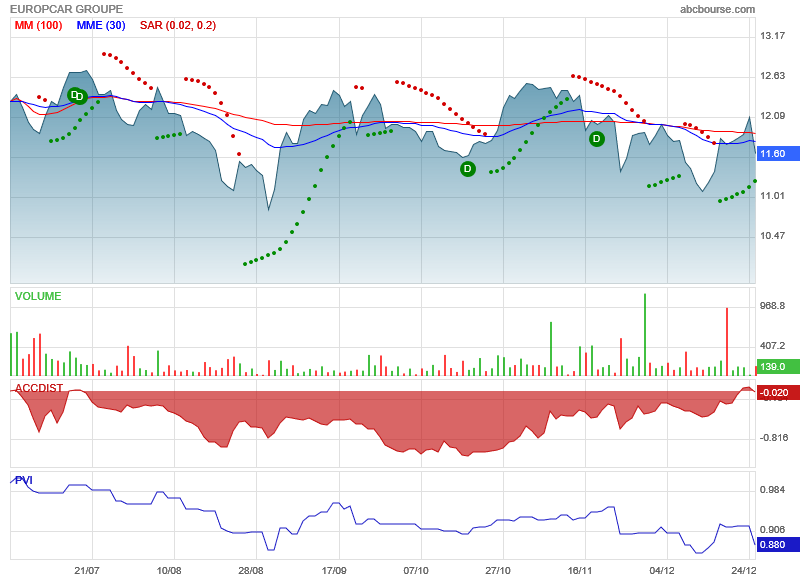Click the tallest green volume bar near 04/12
800x580 pixels.
click(x=645, y=335)
